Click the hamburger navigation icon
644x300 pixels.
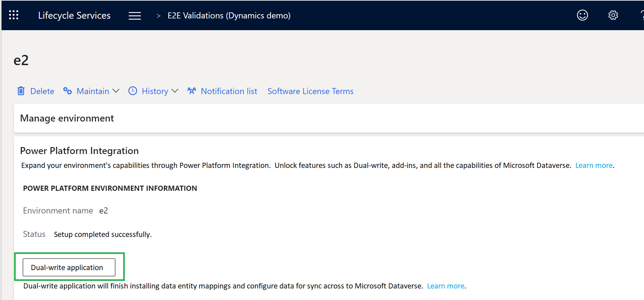pos(135,15)
